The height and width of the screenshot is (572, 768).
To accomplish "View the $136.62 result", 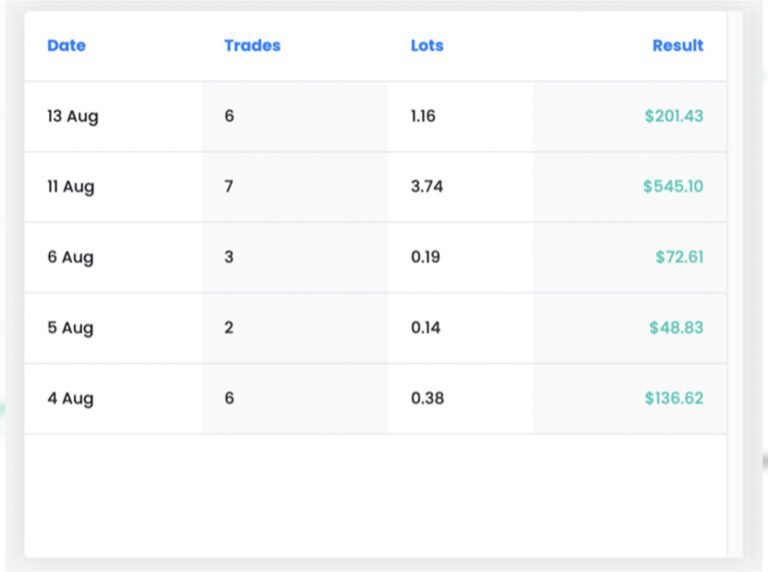I will pos(673,398).
